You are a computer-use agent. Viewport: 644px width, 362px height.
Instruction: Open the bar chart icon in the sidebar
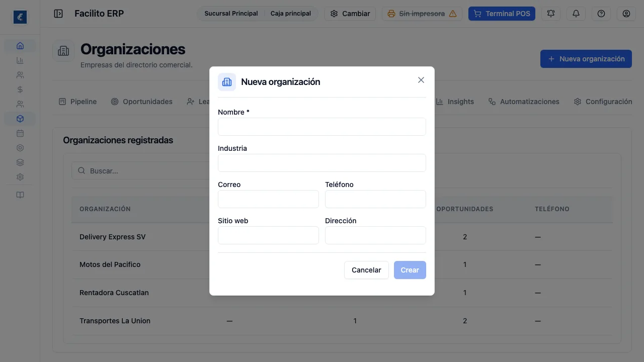[x=20, y=60]
